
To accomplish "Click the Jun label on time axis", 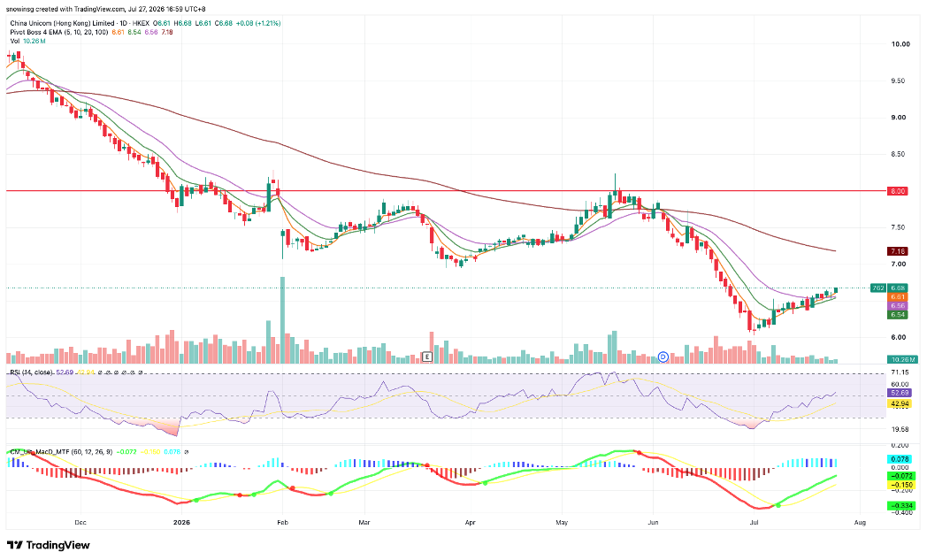I will coord(654,522).
